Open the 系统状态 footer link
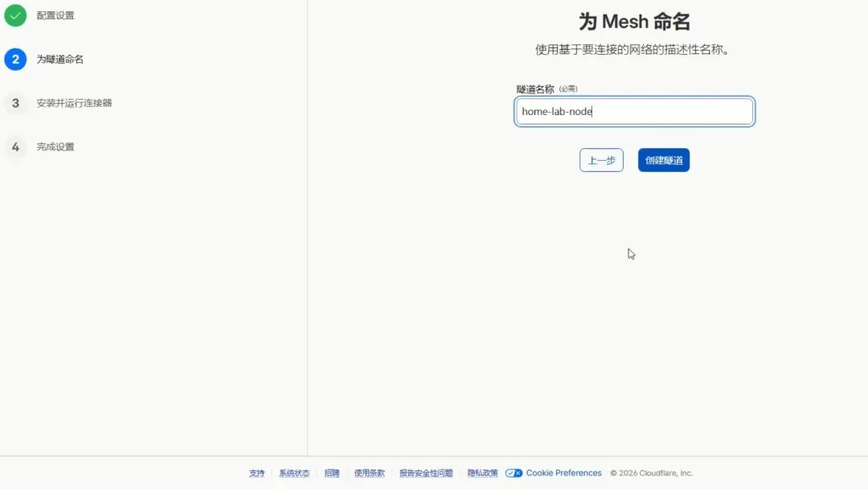The height and width of the screenshot is (489, 868). [294, 473]
